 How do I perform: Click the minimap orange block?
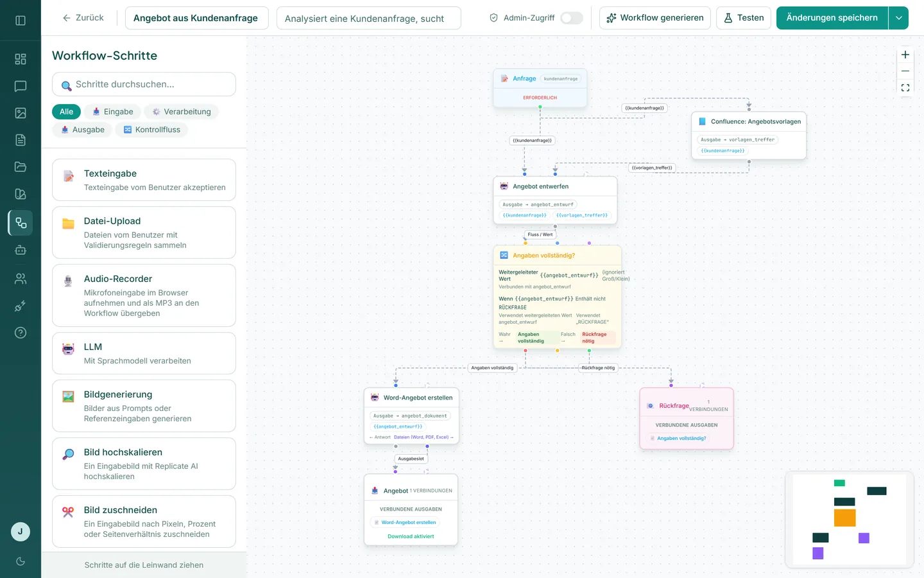point(844,518)
